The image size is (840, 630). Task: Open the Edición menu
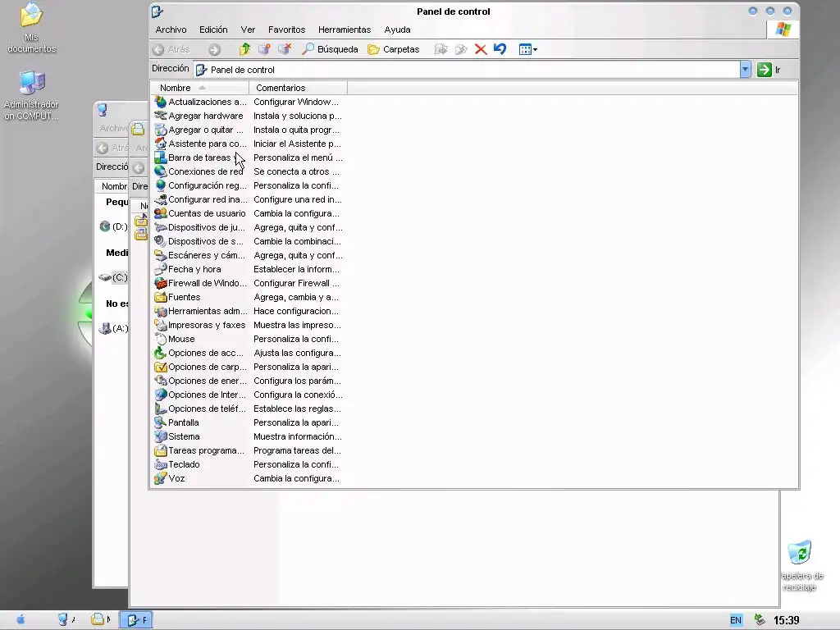click(213, 30)
